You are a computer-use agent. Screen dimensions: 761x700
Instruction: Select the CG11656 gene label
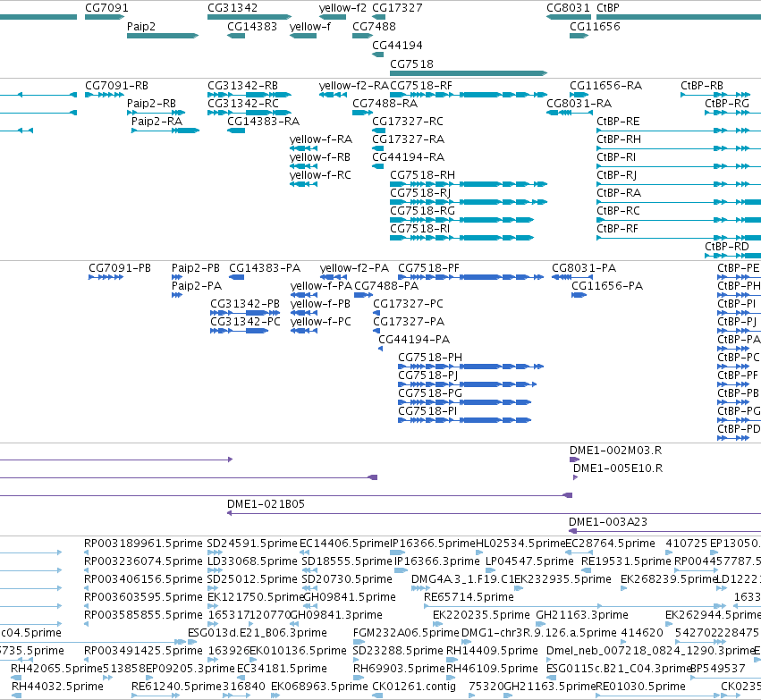pyautogui.click(x=595, y=26)
